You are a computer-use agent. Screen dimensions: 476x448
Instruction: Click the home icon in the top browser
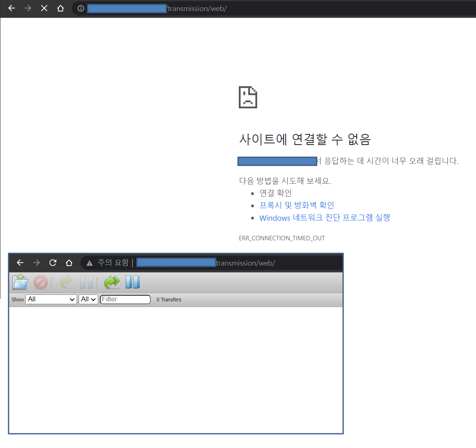tap(60, 9)
